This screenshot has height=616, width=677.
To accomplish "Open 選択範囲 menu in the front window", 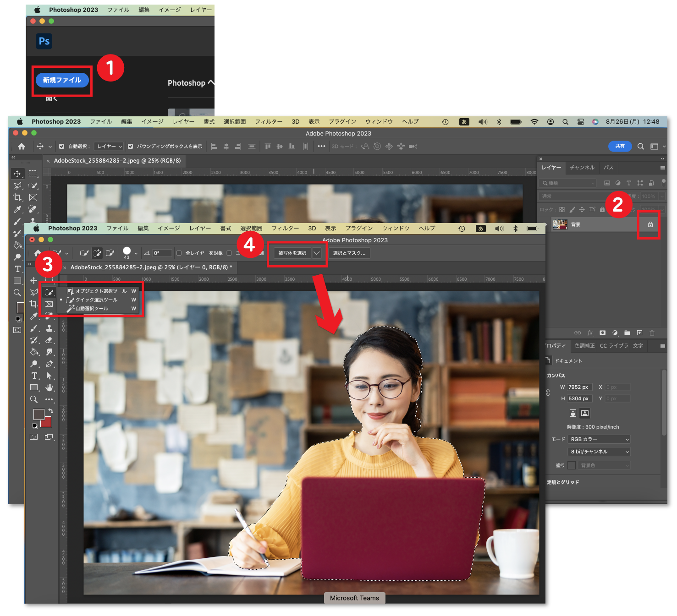I will click(251, 229).
